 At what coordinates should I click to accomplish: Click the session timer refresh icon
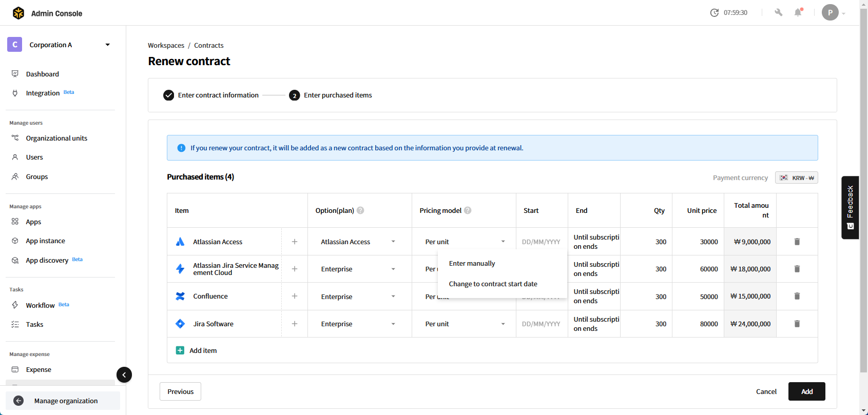(714, 13)
